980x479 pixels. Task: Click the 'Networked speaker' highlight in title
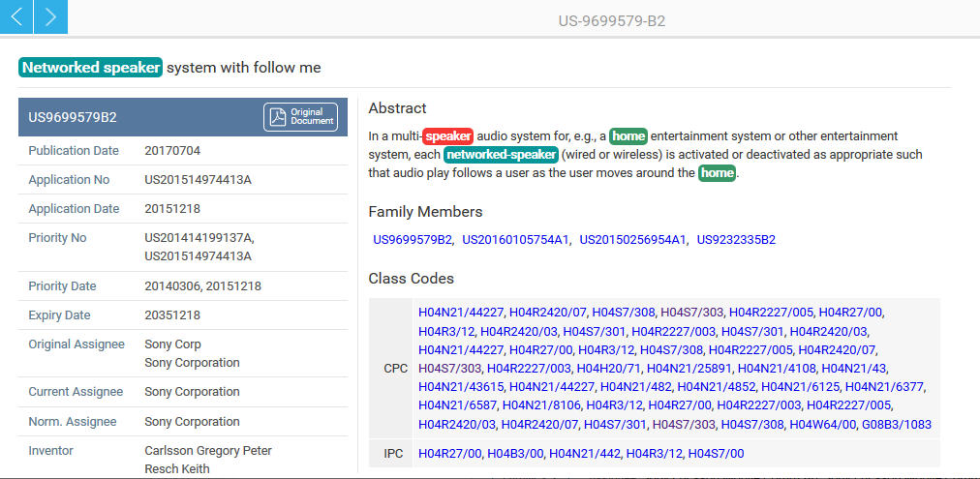click(90, 68)
